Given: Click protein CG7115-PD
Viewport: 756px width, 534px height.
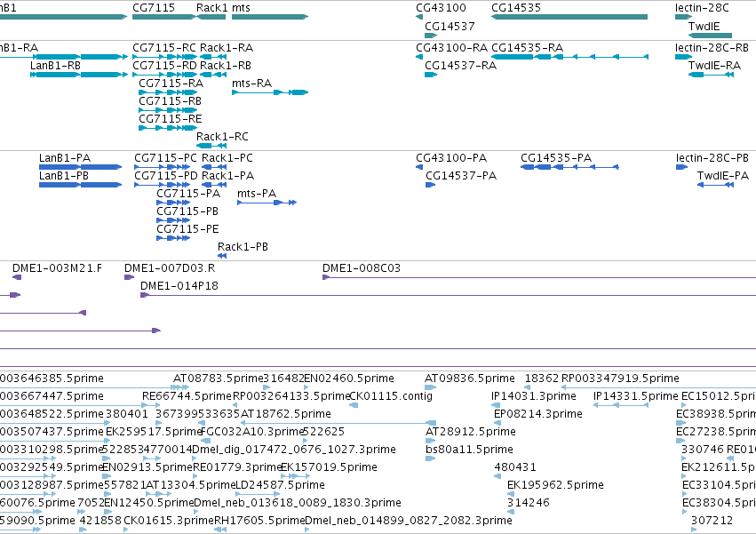Looking at the screenshot, I should pos(166,176).
